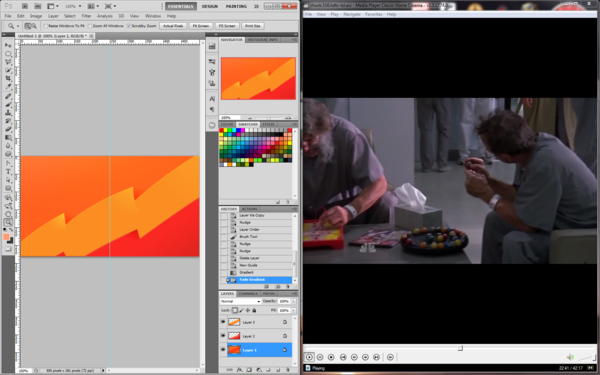Select the Polygonal Lasso tool

8,62
